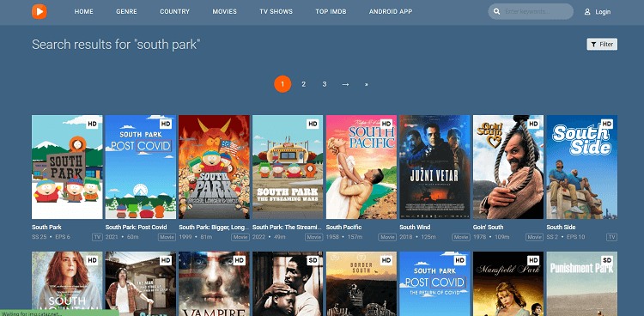Click the TV tag under South Side

click(x=611, y=237)
